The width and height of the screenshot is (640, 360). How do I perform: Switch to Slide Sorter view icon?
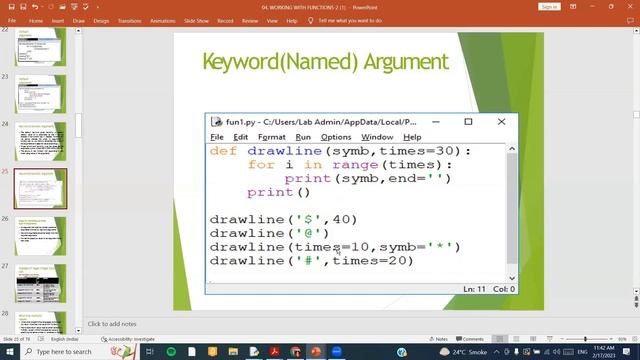pos(516,339)
